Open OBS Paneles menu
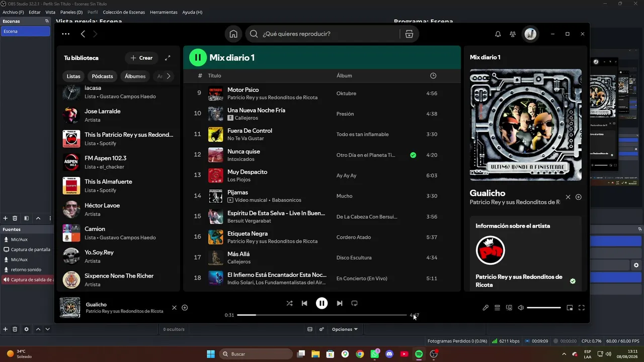Viewport: 644px width, 362px height. tap(71, 12)
